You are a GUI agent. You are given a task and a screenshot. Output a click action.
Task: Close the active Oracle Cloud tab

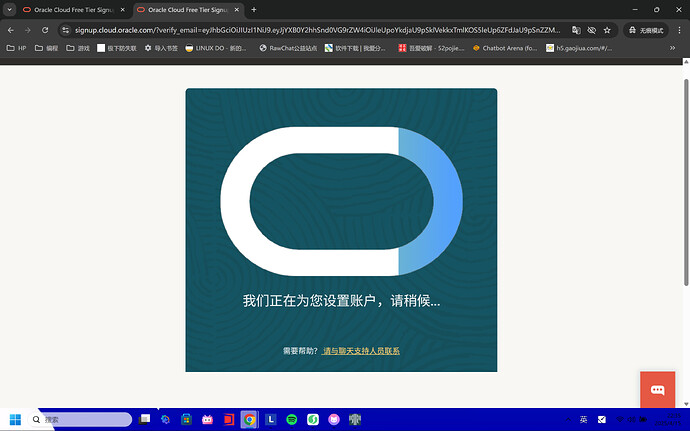pos(237,10)
